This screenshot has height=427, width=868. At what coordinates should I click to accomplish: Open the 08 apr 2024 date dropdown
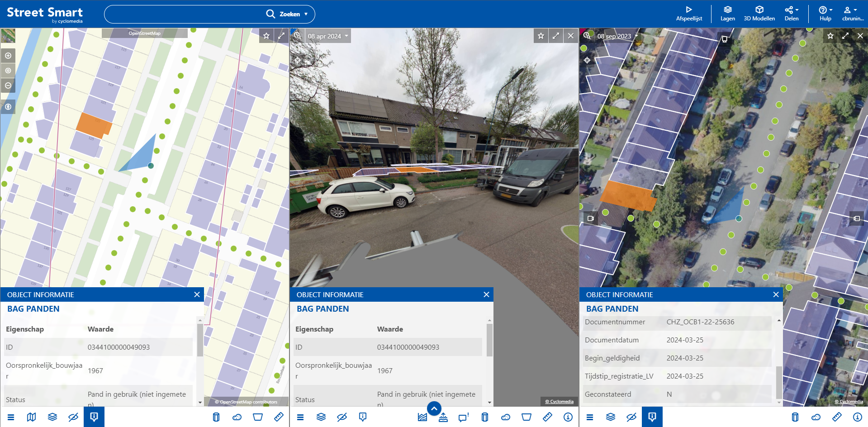327,35
